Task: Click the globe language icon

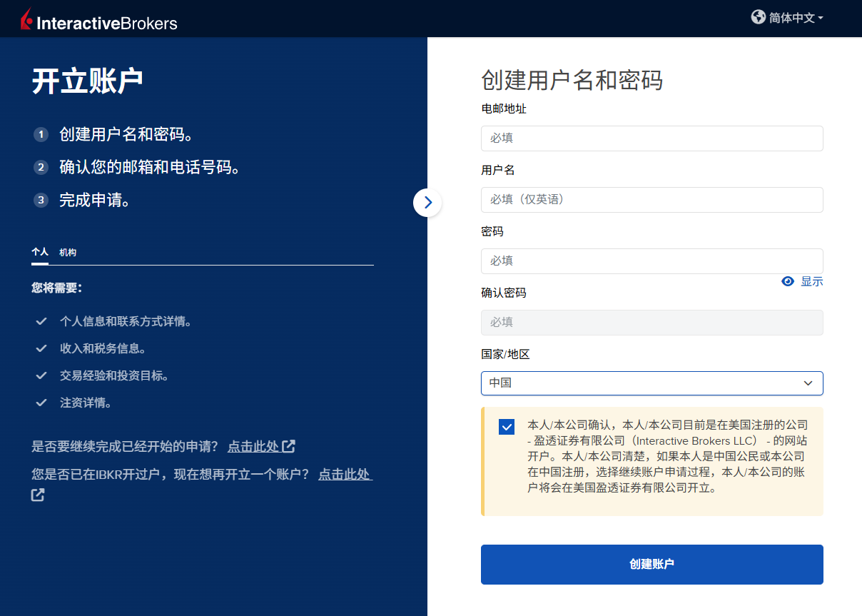Action: coord(758,17)
